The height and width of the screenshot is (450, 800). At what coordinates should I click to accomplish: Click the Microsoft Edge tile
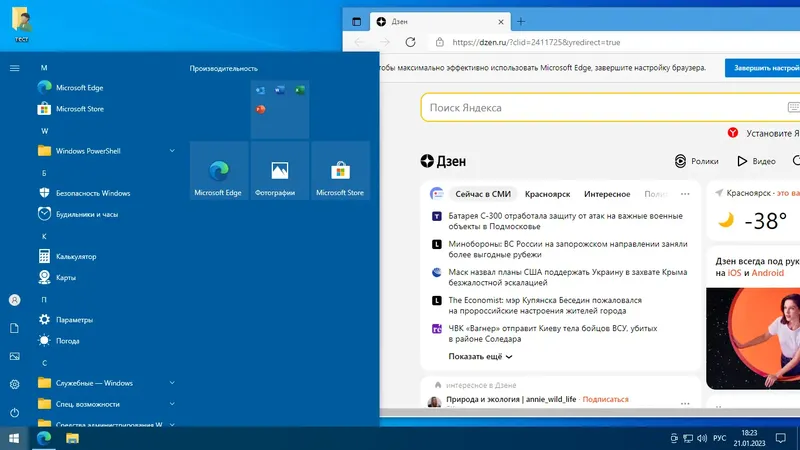click(x=219, y=171)
